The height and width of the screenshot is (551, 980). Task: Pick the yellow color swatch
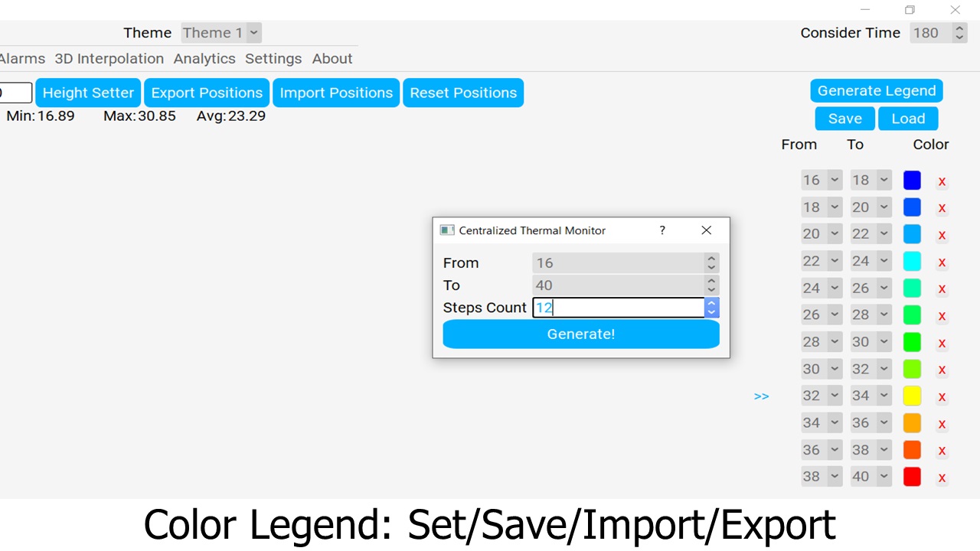tap(912, 396)
